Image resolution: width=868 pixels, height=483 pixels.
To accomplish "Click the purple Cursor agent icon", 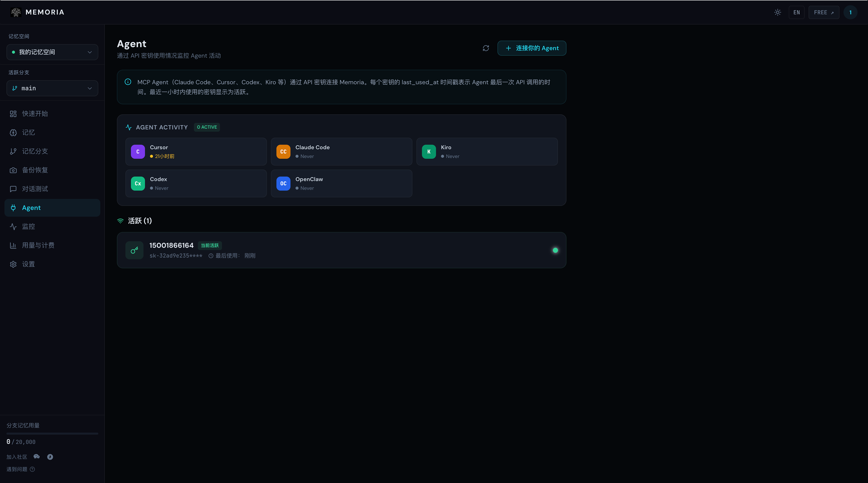I will [x=138, y=152].
